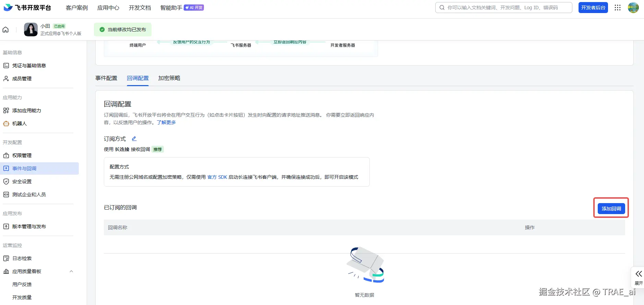
Task: Switch to the 事件配置 tab
Action: 106,78
